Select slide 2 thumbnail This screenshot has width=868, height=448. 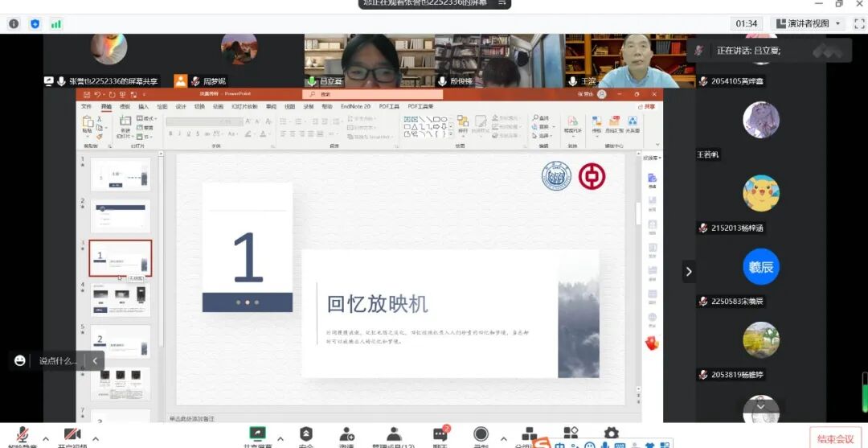pos(120,216)
